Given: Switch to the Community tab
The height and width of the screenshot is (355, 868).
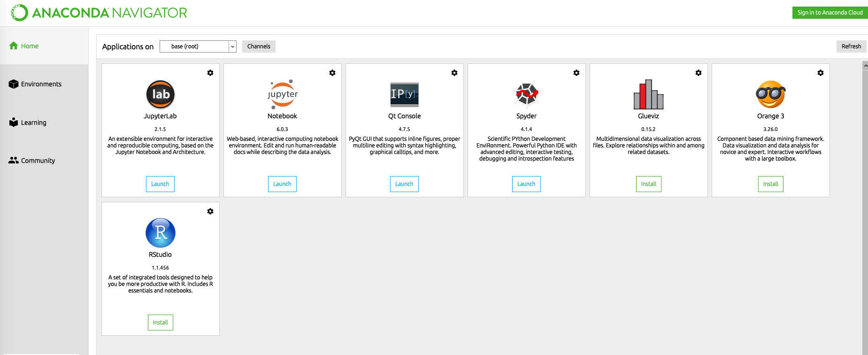Looking at the screenshot, I should [44, 161].
